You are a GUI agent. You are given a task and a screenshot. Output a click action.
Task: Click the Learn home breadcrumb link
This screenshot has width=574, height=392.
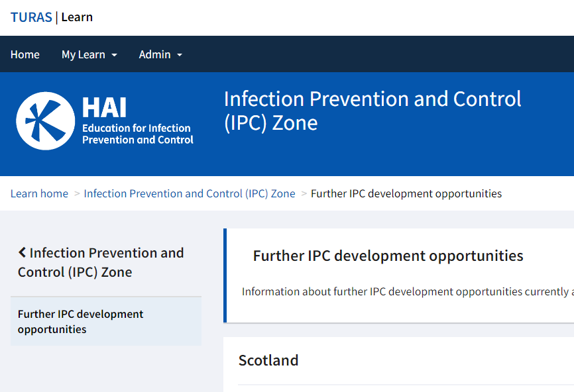tap(39, 193)
